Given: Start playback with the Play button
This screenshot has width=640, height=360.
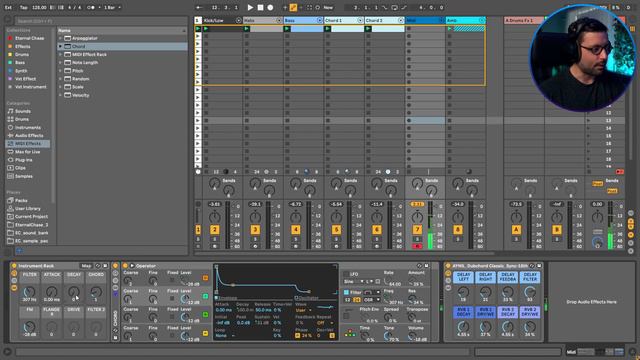Looking at the screenshot, I should [x=250, y=7].
